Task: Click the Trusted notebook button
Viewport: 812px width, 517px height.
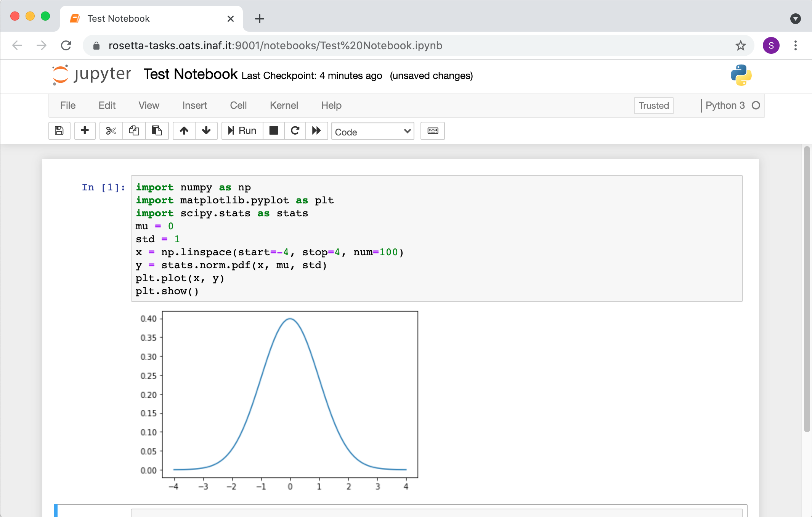Action: [x=653, y=106]
